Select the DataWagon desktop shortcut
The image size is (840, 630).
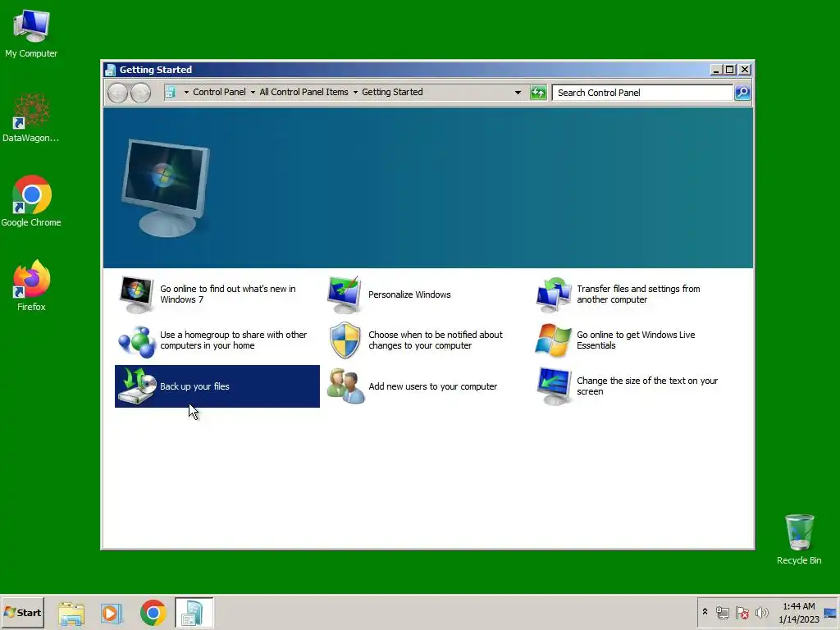(31, 118)
